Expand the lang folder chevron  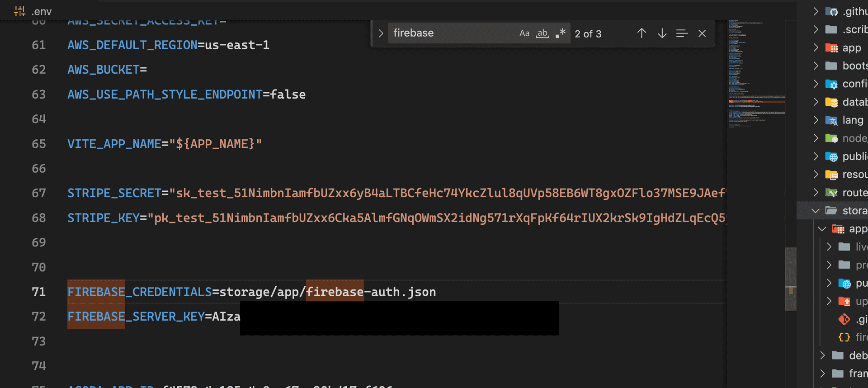816,120
